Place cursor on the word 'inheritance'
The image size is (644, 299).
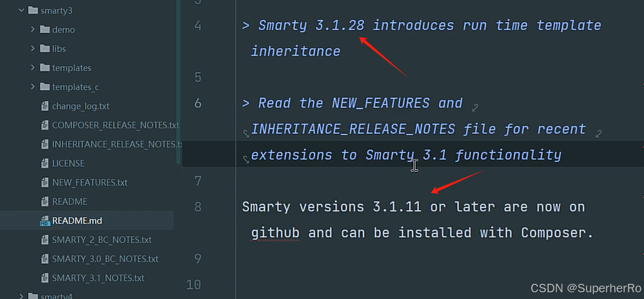[x=295, y=52]
